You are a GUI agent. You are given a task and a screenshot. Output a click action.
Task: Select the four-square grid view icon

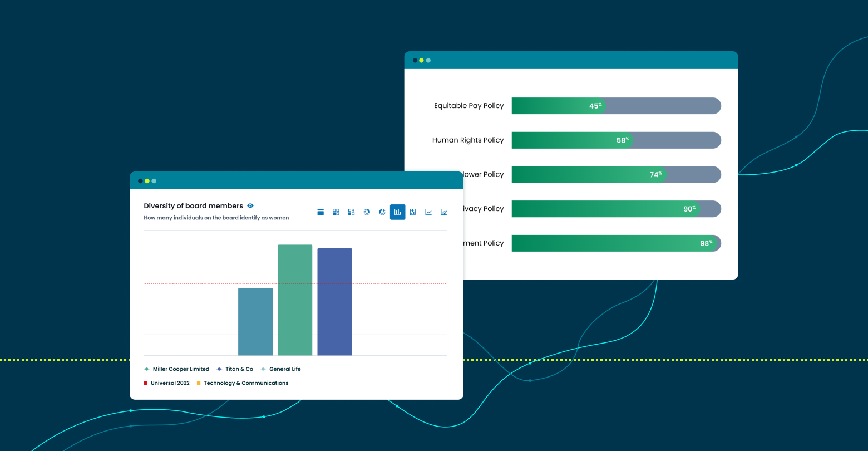click(x=336, y=212)
